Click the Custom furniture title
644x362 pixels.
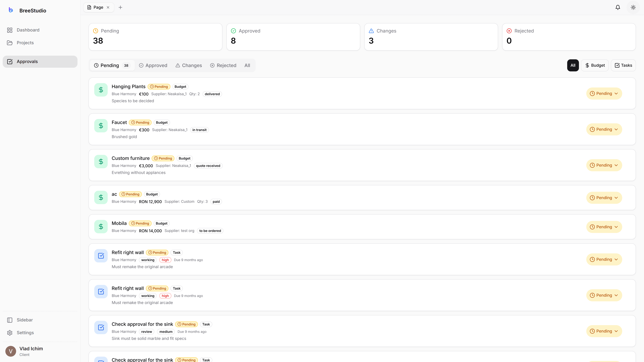[x=130, y=158]
